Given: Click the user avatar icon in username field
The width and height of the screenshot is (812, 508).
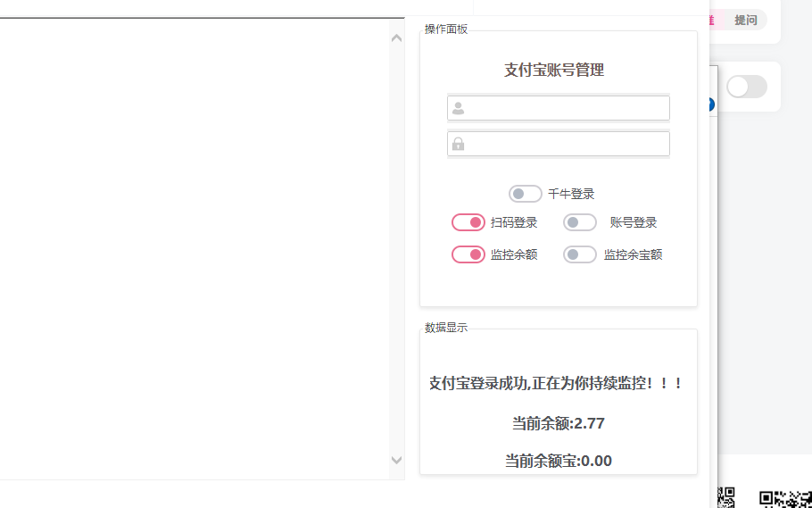Looking at the screenshot, I should [458, 108].
